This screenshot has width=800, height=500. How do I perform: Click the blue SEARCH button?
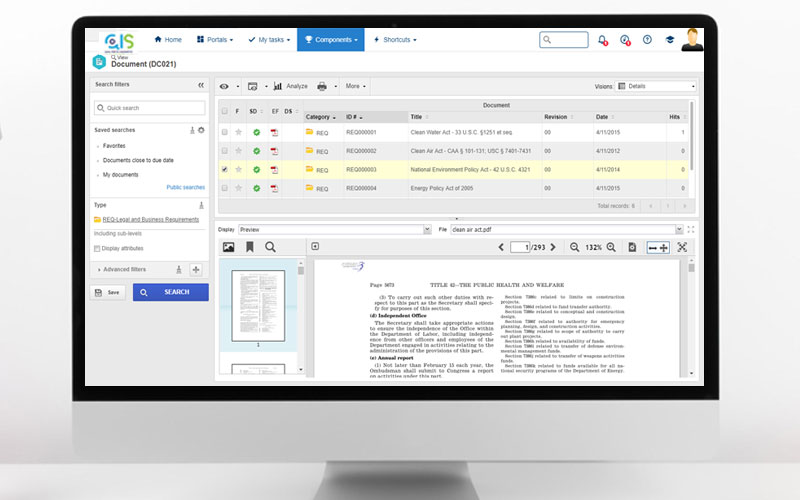pyautogui.click(x=170, y=292)
